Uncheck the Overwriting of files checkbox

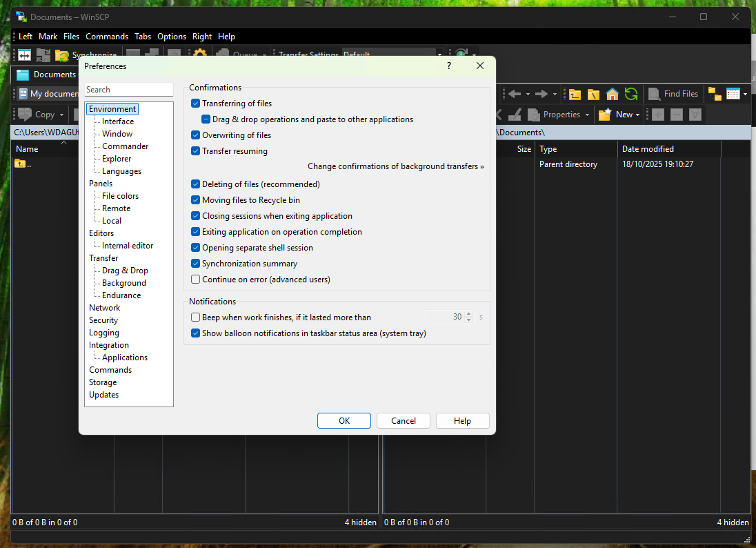pos(196,135)
